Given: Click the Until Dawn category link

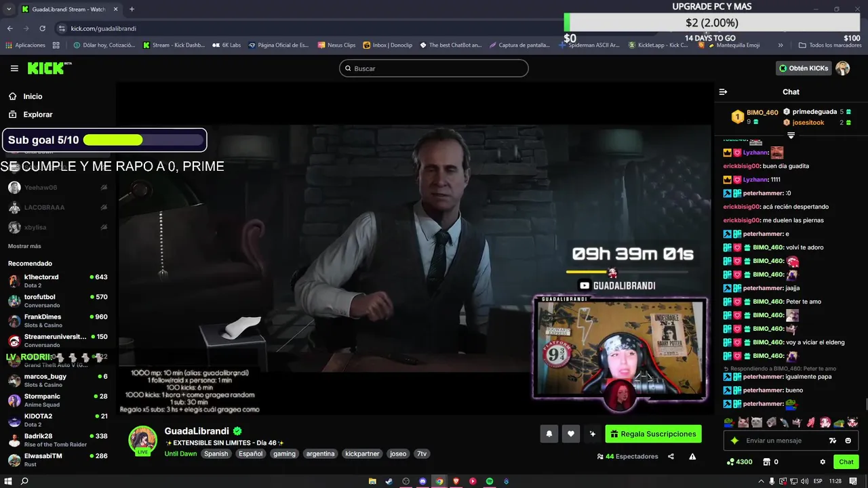Looking at the screenshot, I should point(180,453).
